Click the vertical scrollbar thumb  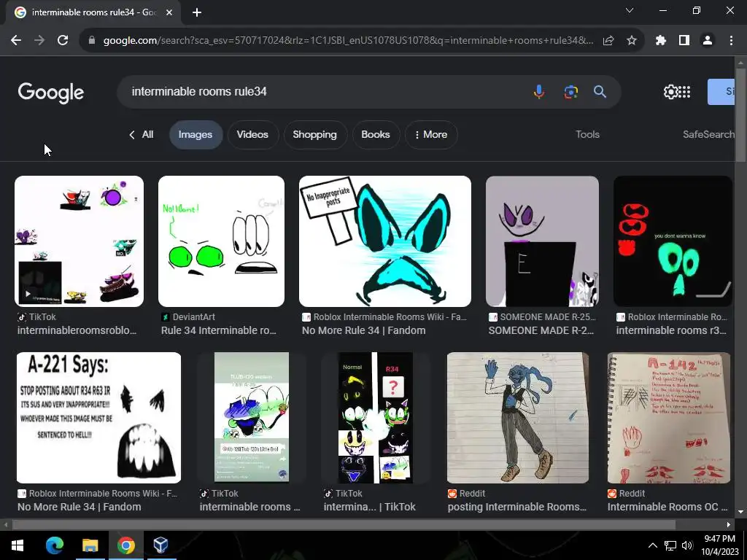click(x=741, y=114)
